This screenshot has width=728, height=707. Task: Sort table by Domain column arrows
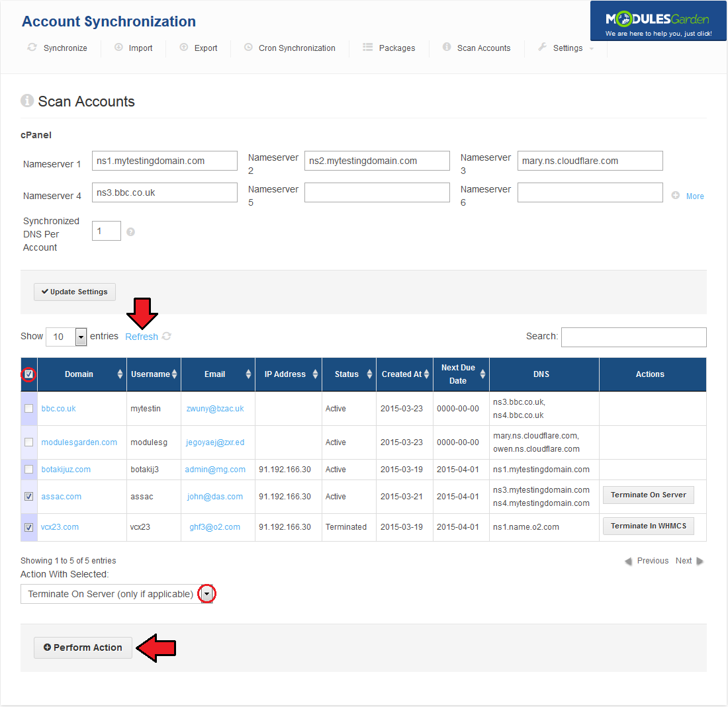click(x=120, y=374)
